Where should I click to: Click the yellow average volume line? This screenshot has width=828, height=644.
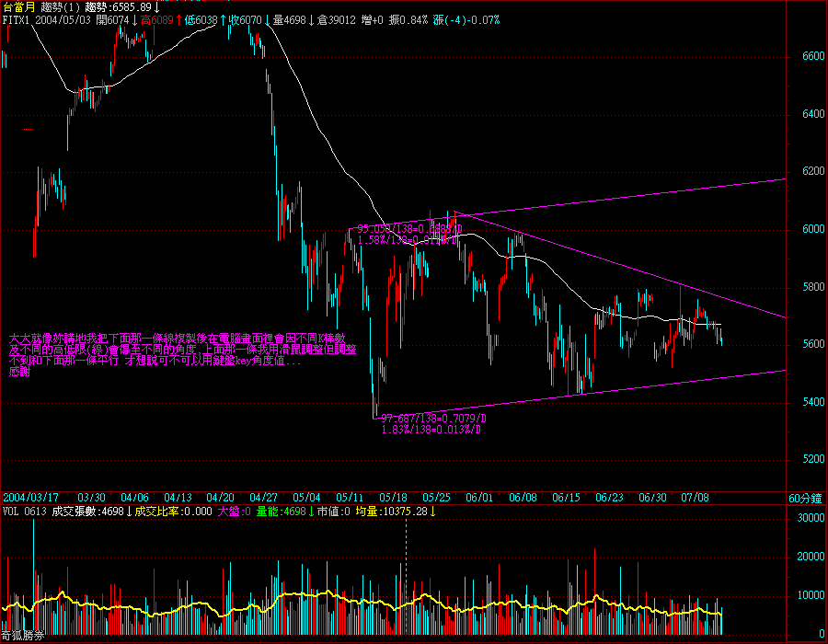pyautogui.click(x=276, y=600)
